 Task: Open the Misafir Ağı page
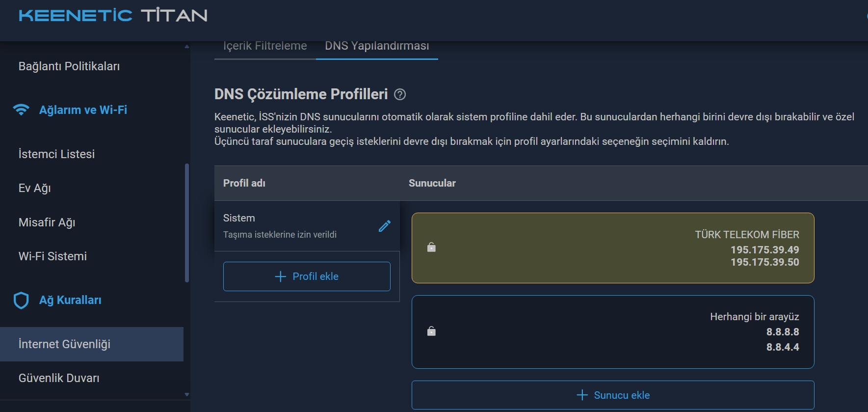47,222
